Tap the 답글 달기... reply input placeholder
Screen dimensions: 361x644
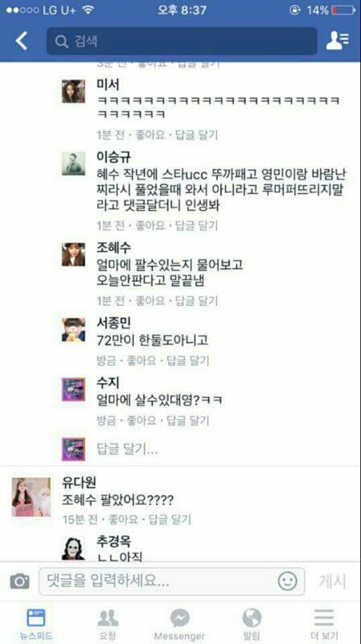point(127,450)
